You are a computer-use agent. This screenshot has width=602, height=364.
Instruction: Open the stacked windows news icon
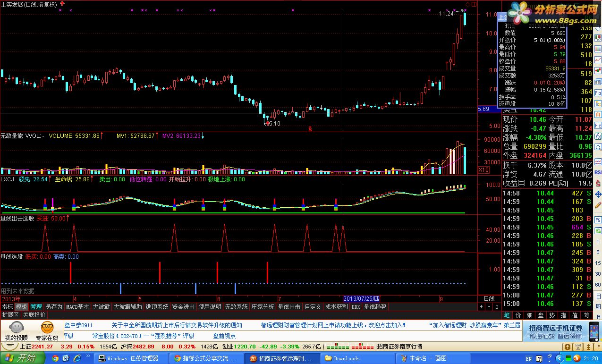pyautogui.click(x=598, y=82)
